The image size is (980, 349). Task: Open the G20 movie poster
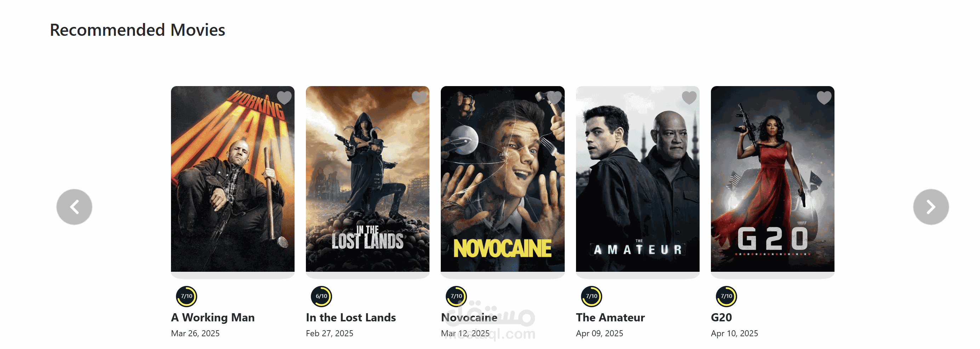pos(773,179)
